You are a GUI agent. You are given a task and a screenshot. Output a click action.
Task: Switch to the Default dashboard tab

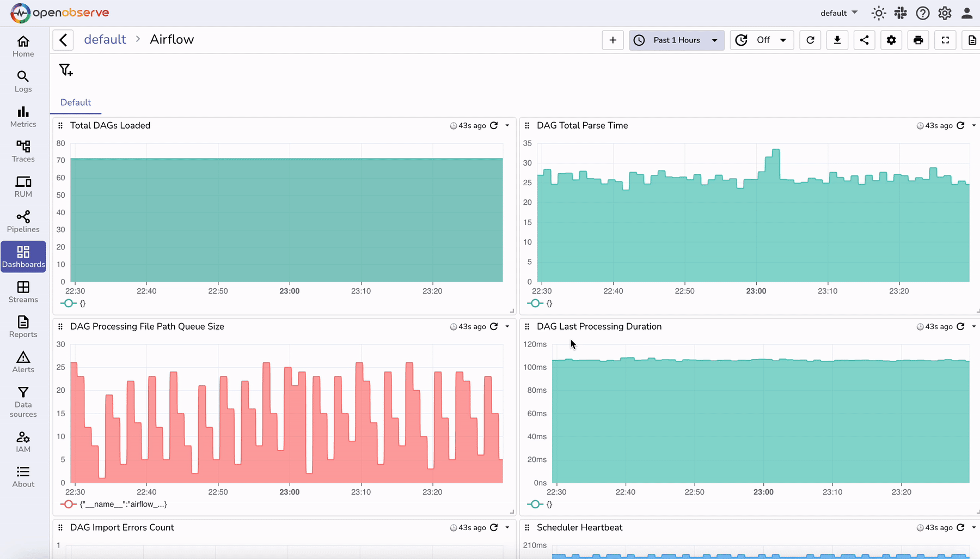tap(76, 102)
